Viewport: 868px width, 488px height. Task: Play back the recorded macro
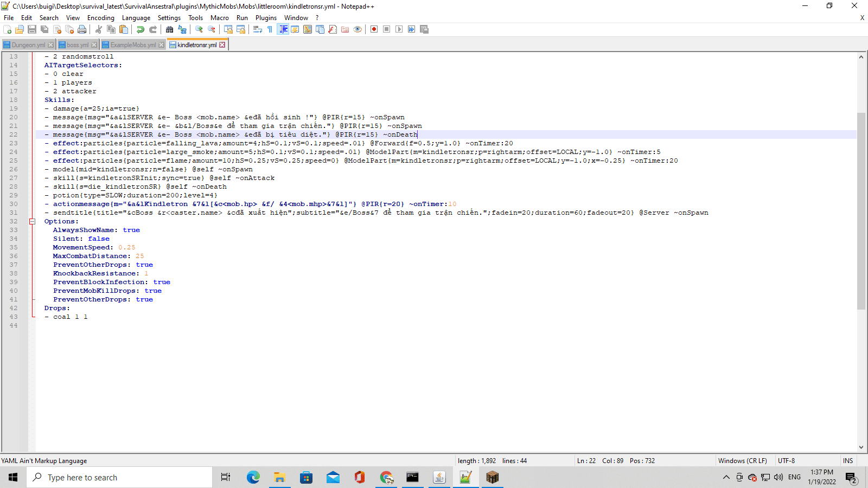pos(399,29)
